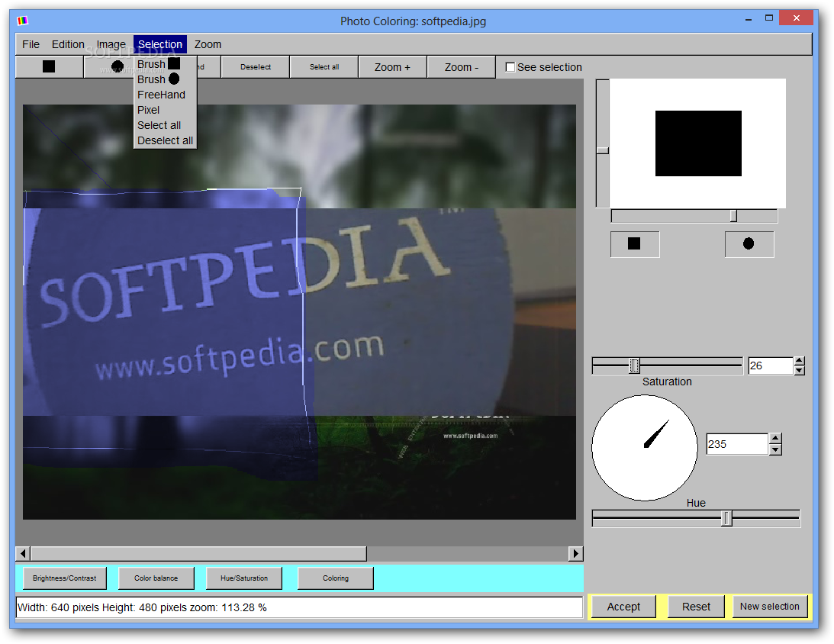The height and width of the screenshot is (644, 834).
Task: Click the brush preview black square
Action: [x=698, y=143]
